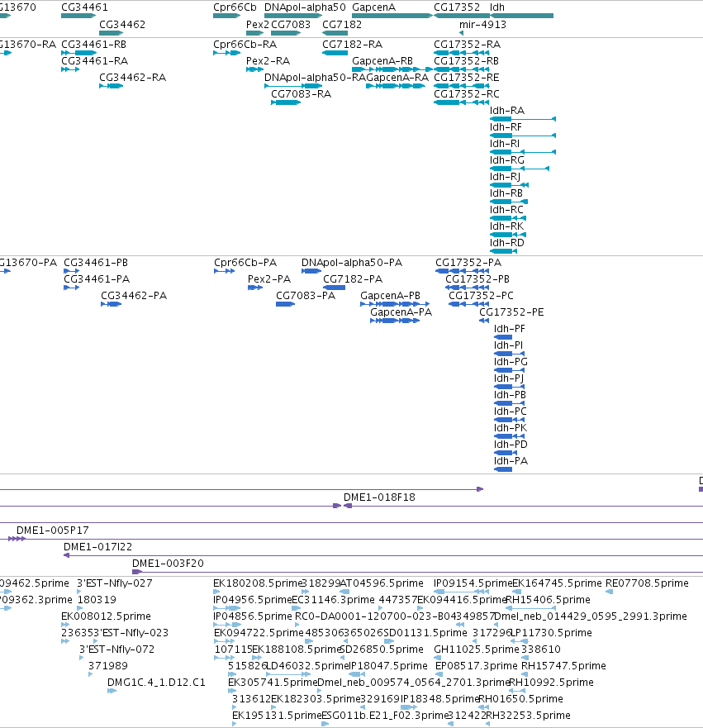Click the Idh-PF protein label

pyautogui.click(x=510, y=328)
